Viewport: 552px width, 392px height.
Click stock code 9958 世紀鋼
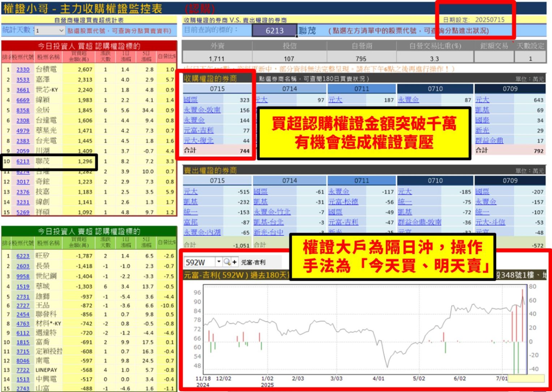pos(23,276)
